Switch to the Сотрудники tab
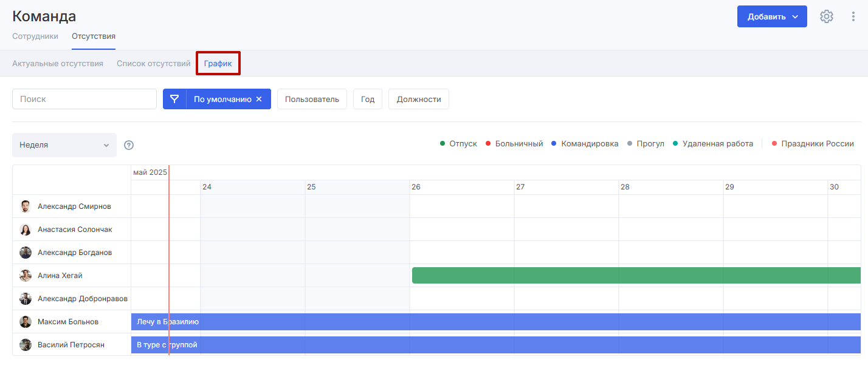 tap(35, 36)
